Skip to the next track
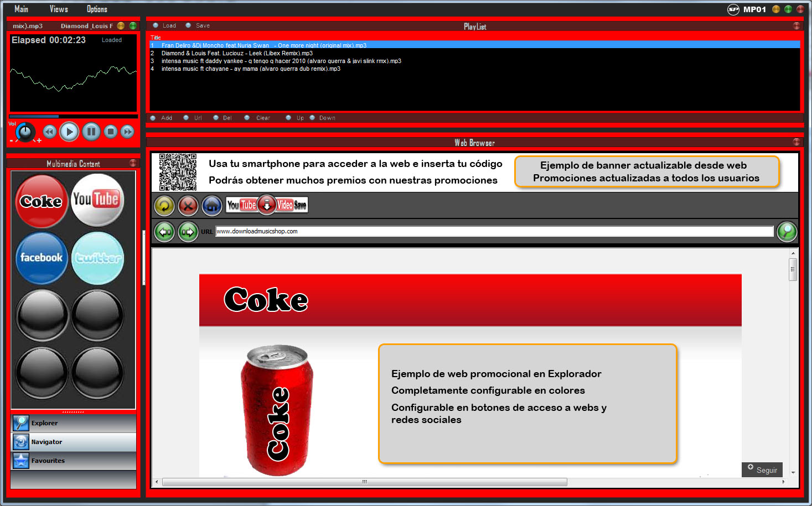Screen dimensions: 812x506 pyautogui.click(x=128, y=132)
